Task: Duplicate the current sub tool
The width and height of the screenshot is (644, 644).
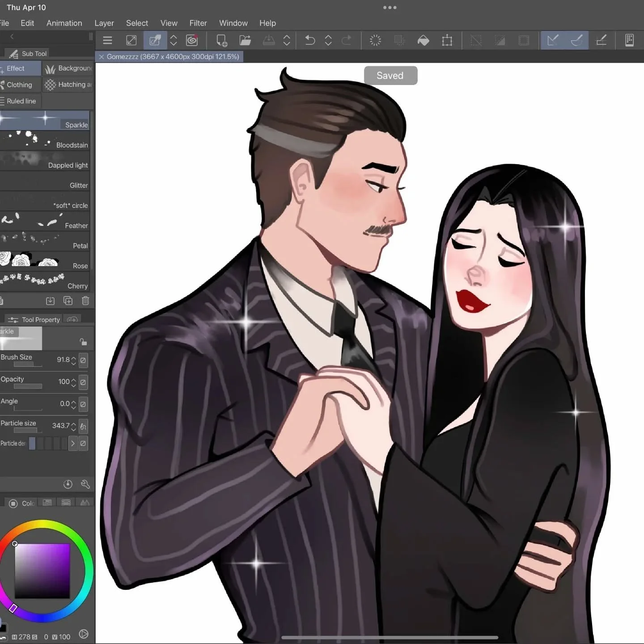Action: [x=68, y=301]
